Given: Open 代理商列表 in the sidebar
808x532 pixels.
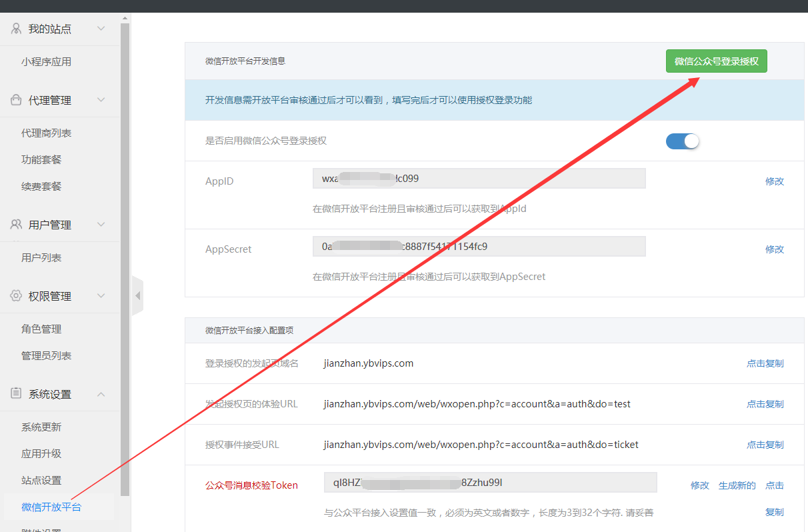Looking at the screenshot, I should [46, 133].
